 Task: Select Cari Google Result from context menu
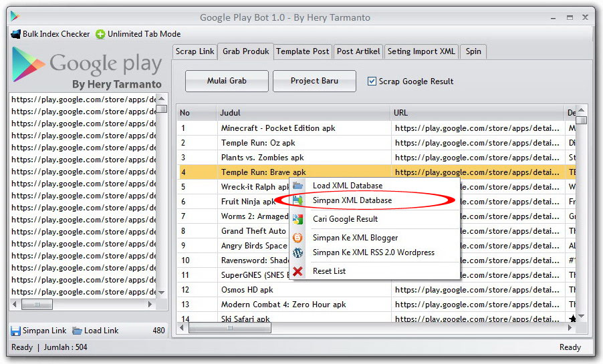click(374, 219)
